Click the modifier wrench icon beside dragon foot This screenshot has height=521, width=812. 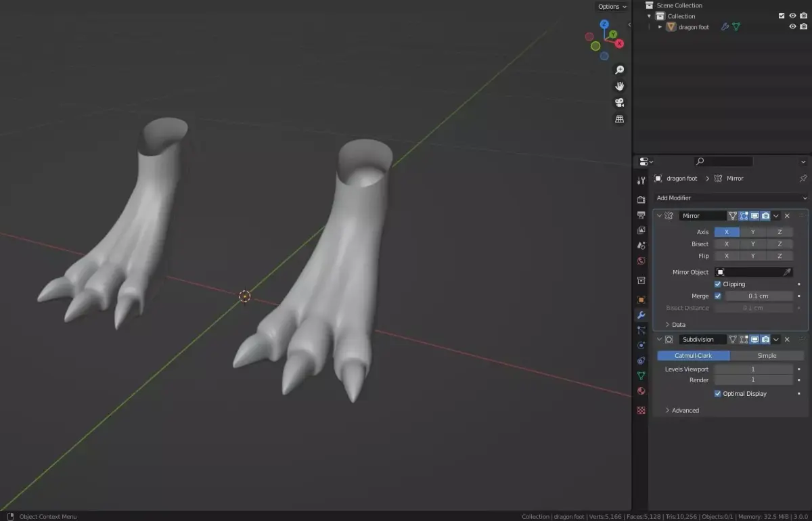(x=725, y=27)
